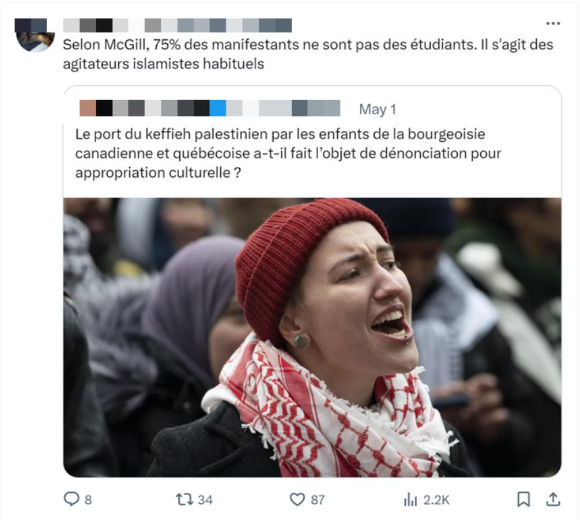The height and width of the screenshot is (520, 580).
Task: Click the retweet arrows icon
Action: [x=184, y=500]
